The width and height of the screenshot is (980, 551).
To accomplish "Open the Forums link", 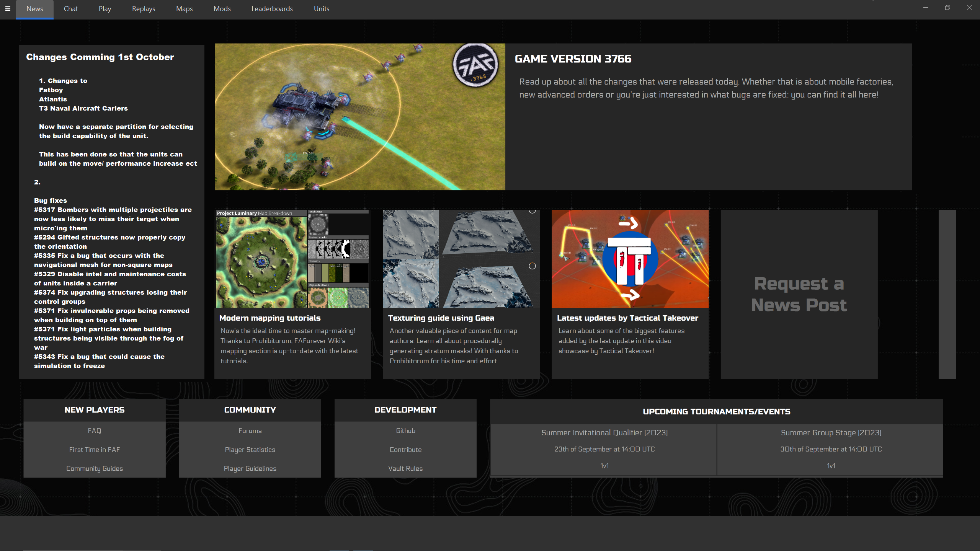I will click(250, 431).
